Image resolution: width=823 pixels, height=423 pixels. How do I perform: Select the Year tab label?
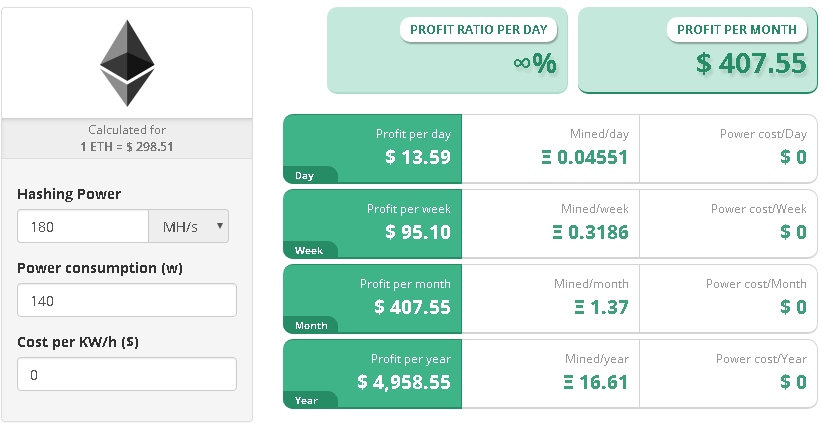(x=306, y=400)
